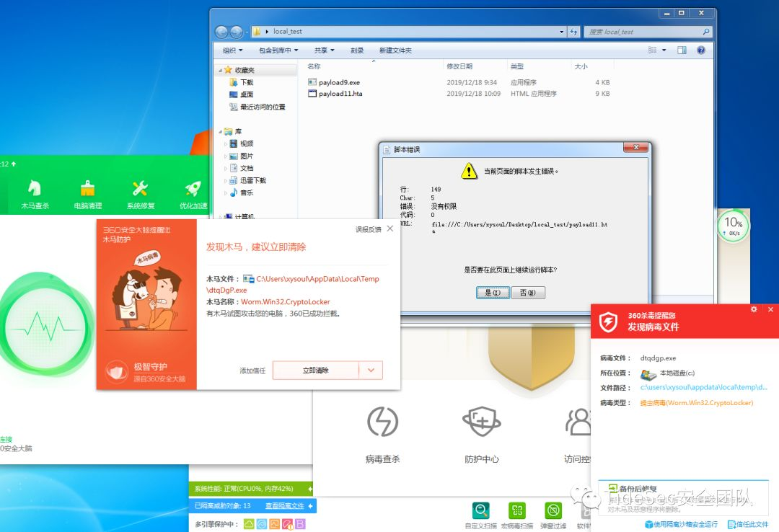Close the 360 trojan warning popup
Screen dimensions: 779x532
tap(390, 229)
